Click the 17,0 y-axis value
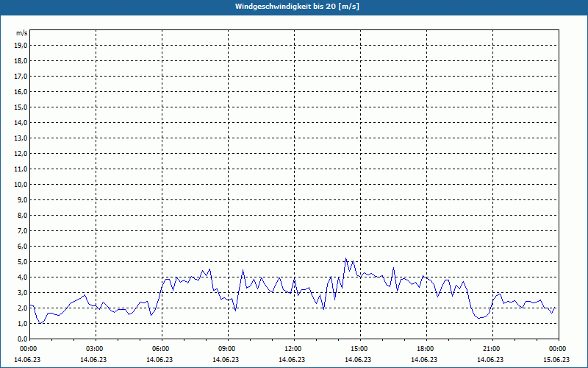Viewport: 588px width, 368px height. tap(21, 77)
